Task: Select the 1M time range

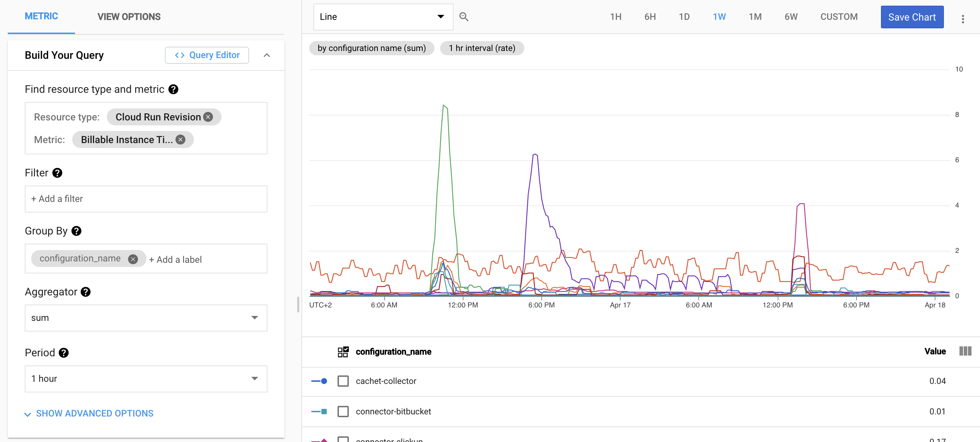Action: pyautogui.click(x=755, y=17)
